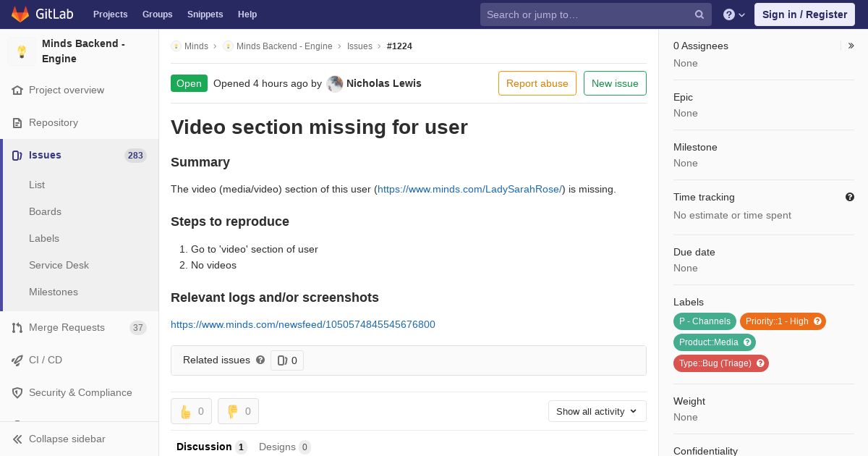This screenshot has width=868, height=456.
Task: Open the Groups menu
Action: [157, 14]
